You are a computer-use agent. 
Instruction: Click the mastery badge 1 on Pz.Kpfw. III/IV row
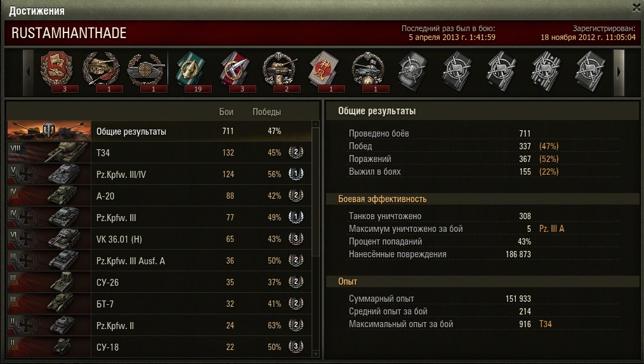click(296, 174)
